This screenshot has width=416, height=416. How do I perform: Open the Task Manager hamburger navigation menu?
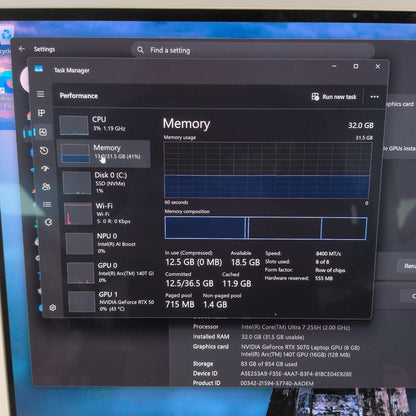point(41,94)
